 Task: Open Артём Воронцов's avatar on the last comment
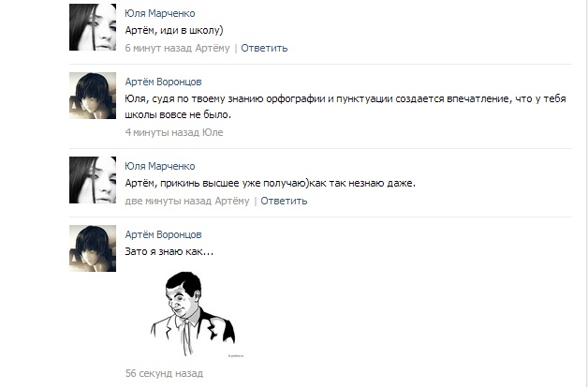point(93,248)
